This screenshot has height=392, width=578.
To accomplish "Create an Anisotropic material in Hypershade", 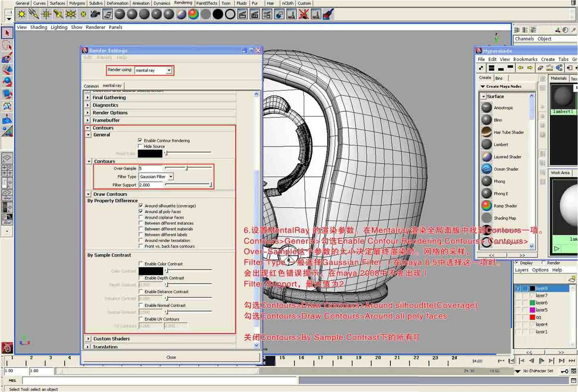I will click(498, 108).
